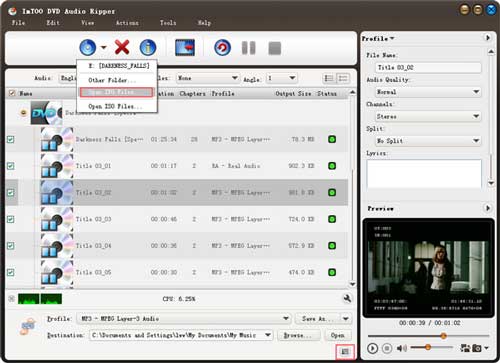
Task: Click the status dot for Title 03_03
Action: pos(332,219)
